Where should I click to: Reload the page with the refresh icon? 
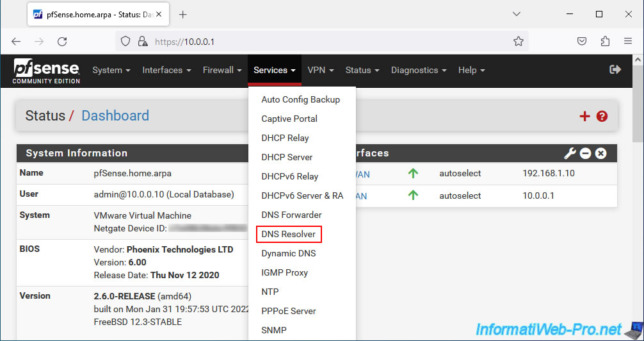pyautogui.click(x=62, y=41)
